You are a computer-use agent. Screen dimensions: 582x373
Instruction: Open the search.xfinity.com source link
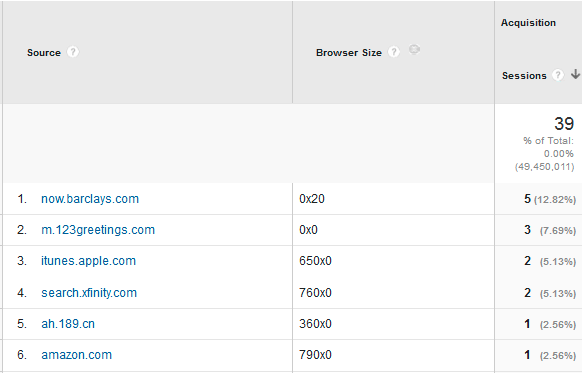(x=89, y=293)
